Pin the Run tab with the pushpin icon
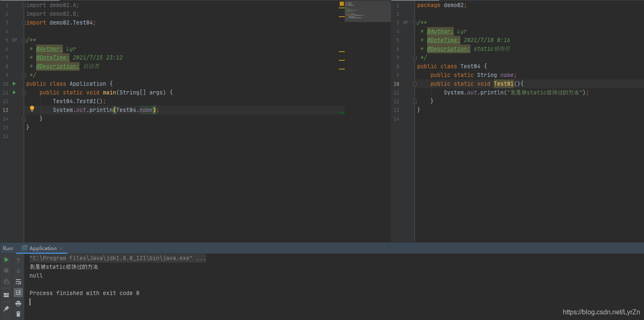 [x=6, y=309]
